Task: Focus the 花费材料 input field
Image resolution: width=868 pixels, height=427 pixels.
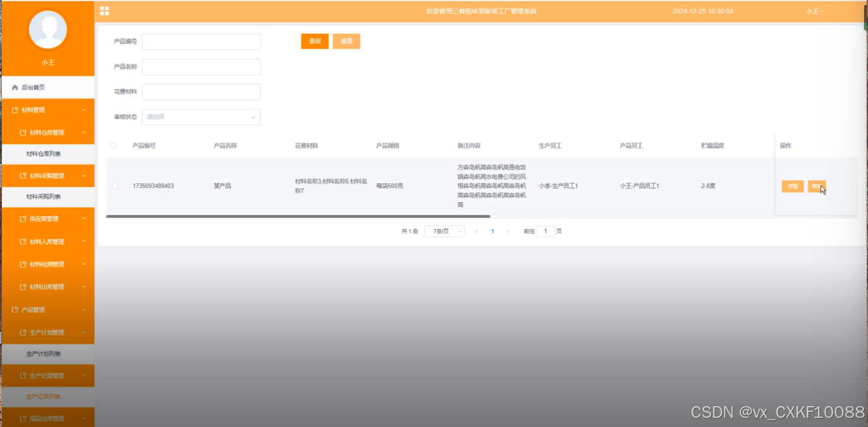Action: (201, 92)
